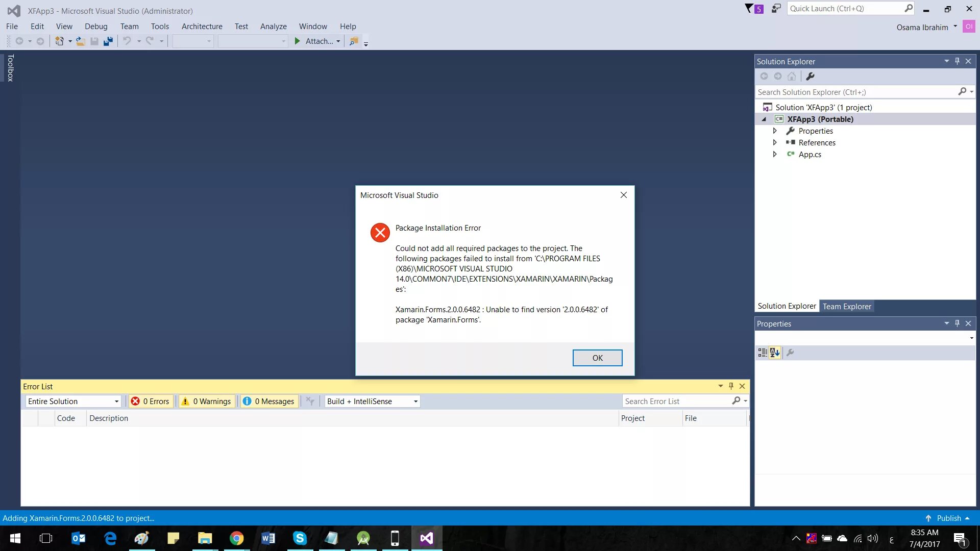Toggle the 0 Errors filter
Viewport: 980px width, 551px height.
(150, 402)
